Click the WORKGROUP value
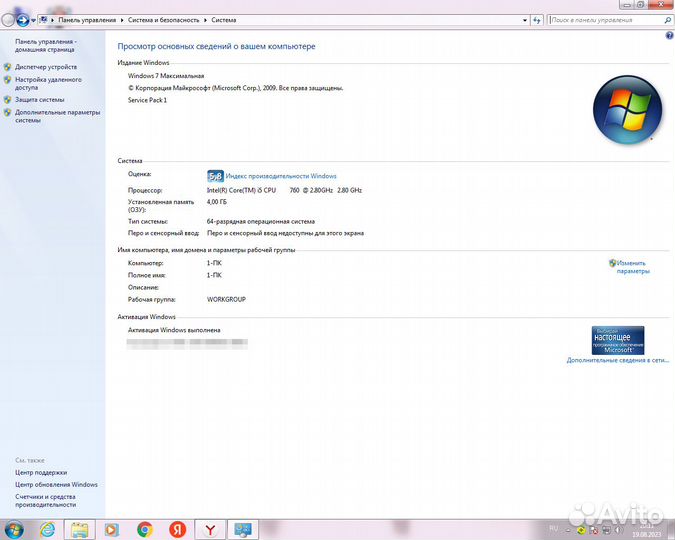 click(x=226, y=300)
